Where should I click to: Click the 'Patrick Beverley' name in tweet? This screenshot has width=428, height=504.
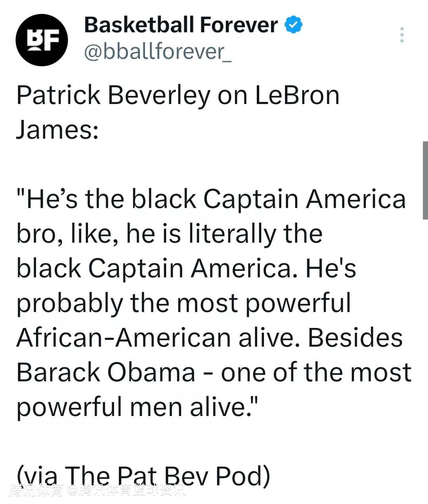coord(113,95)
